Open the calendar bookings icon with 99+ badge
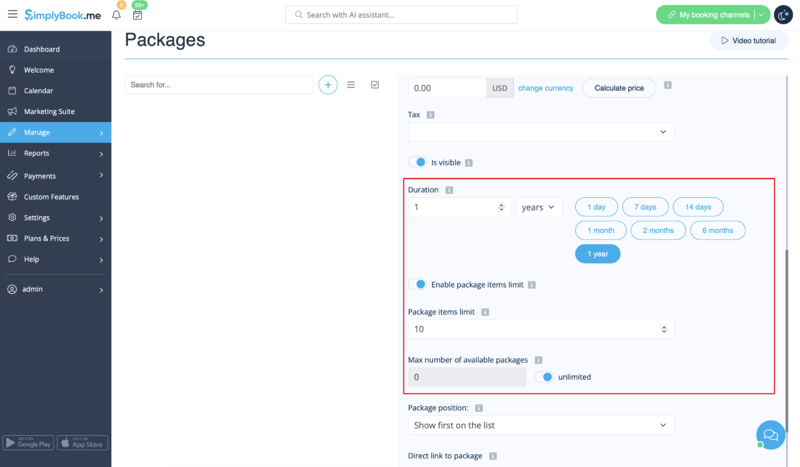Viewport: 800px width, 467px height. coord(137,15)
